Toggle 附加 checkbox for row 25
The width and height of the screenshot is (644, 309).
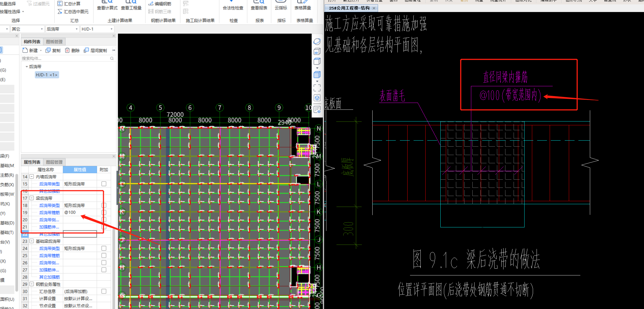pos(104,255)
